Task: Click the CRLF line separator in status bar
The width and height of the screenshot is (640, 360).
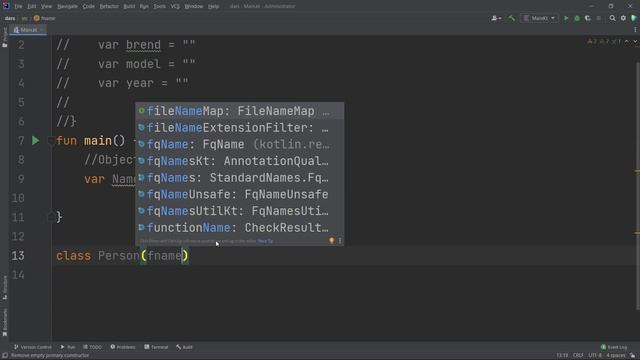Action: click(578, 356)
